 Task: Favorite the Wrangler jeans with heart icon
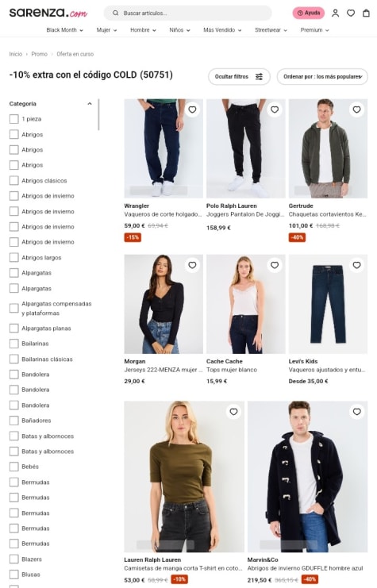[192, 110]
